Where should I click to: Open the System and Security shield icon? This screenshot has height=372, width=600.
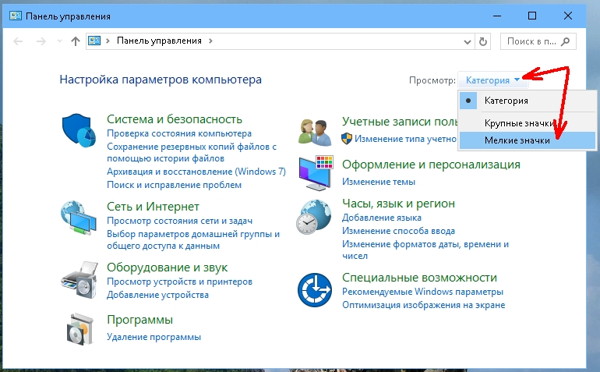[x=79, y=130]
